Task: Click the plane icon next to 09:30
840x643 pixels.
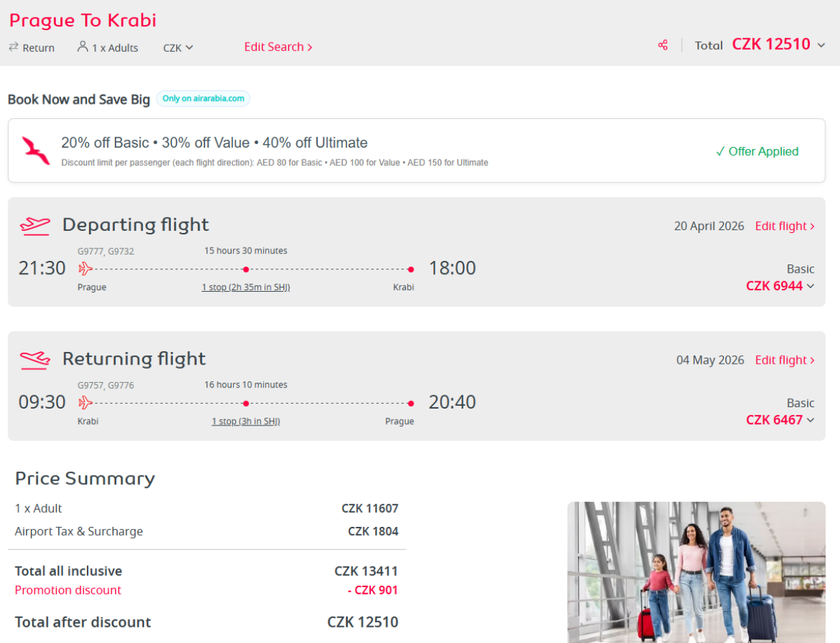Action: [85, 403]
